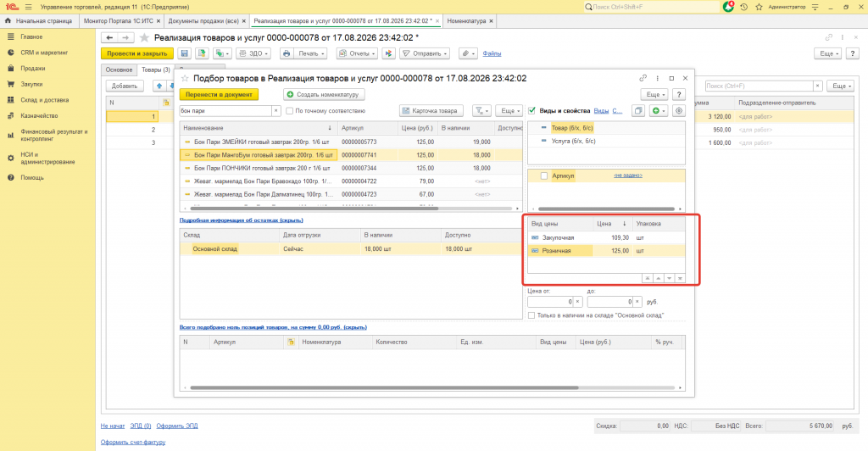The height and width of the screenshot is (451, 868).
Task: Click the scrollbar of the selected items table
Action: 384,388
